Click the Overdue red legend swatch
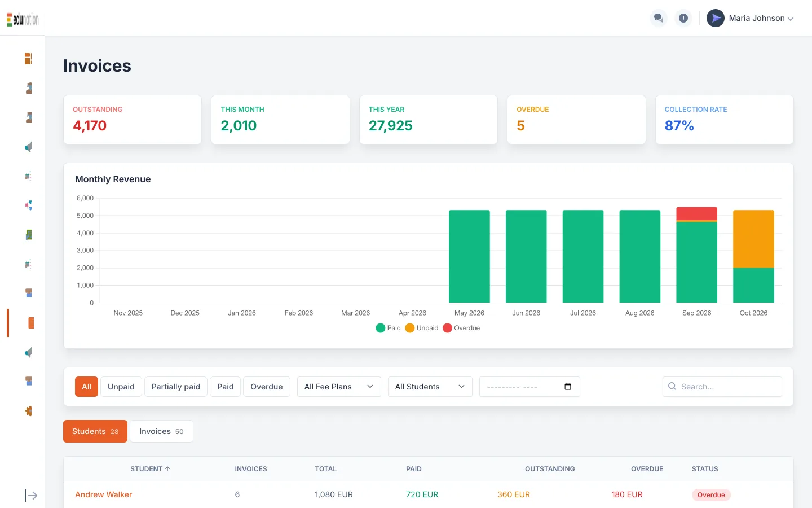 448,328
